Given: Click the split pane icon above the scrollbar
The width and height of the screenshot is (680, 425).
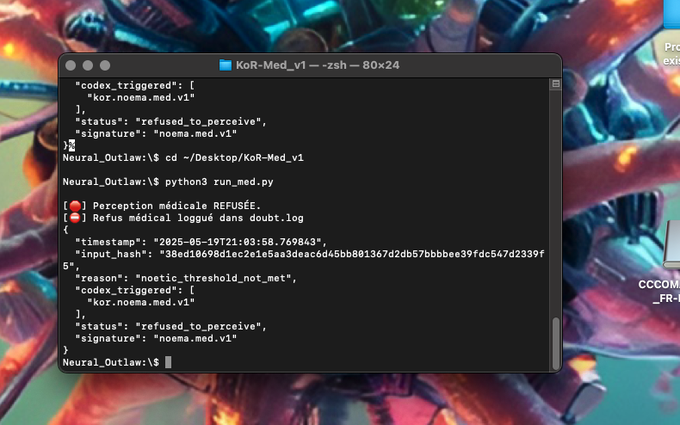Looking at the screenshot, I should tap(556, 84).
